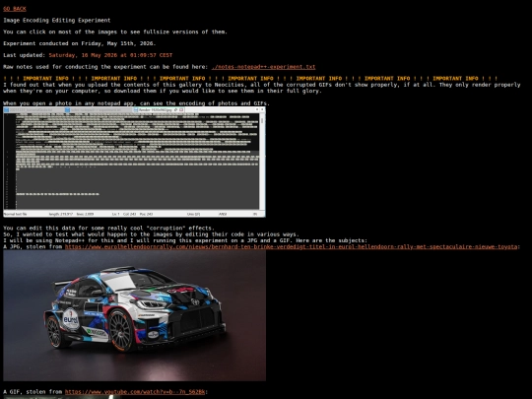Open the youtube.com GIF source link
532x399 pixels.
(x=135, y=391)
